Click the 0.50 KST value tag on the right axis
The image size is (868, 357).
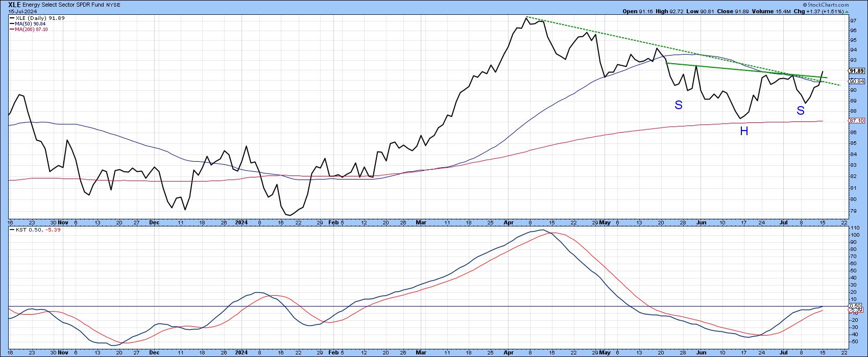(855, 305)
